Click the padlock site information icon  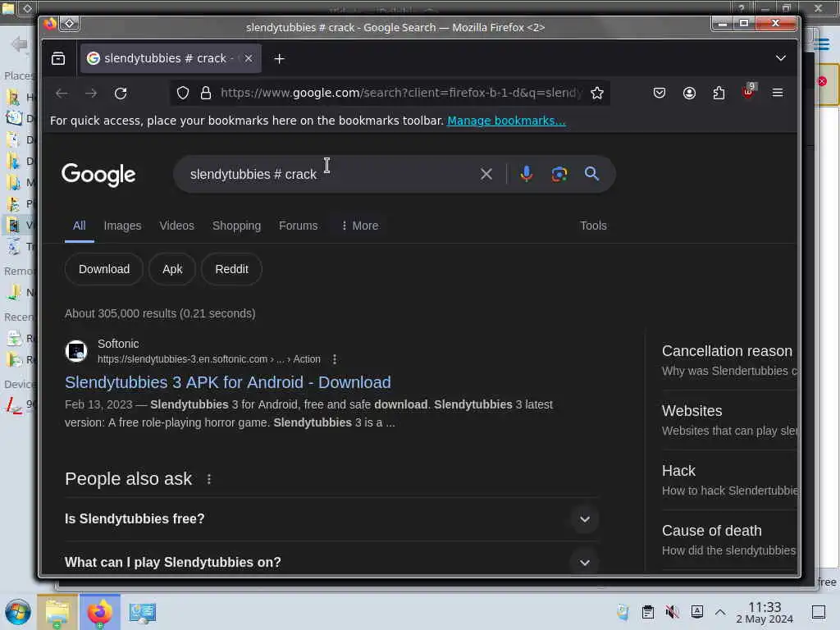[206, 94]
